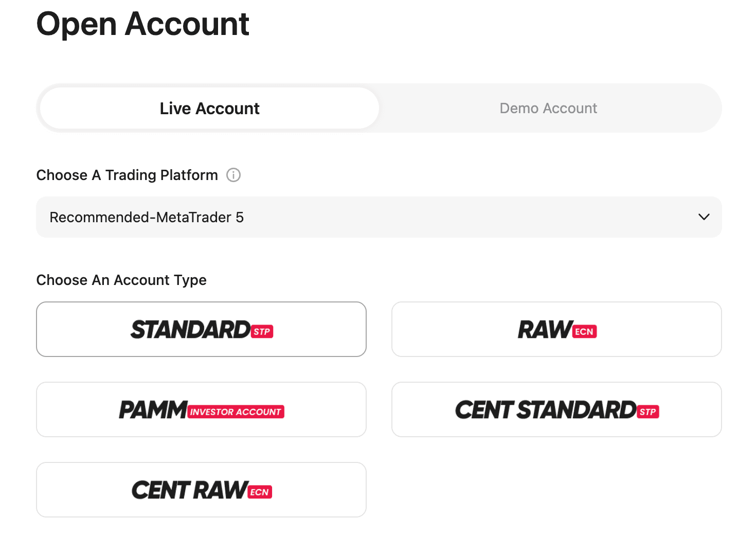Click the Open Account page heading
Screen dimensions: 756x536
[142, 24]
